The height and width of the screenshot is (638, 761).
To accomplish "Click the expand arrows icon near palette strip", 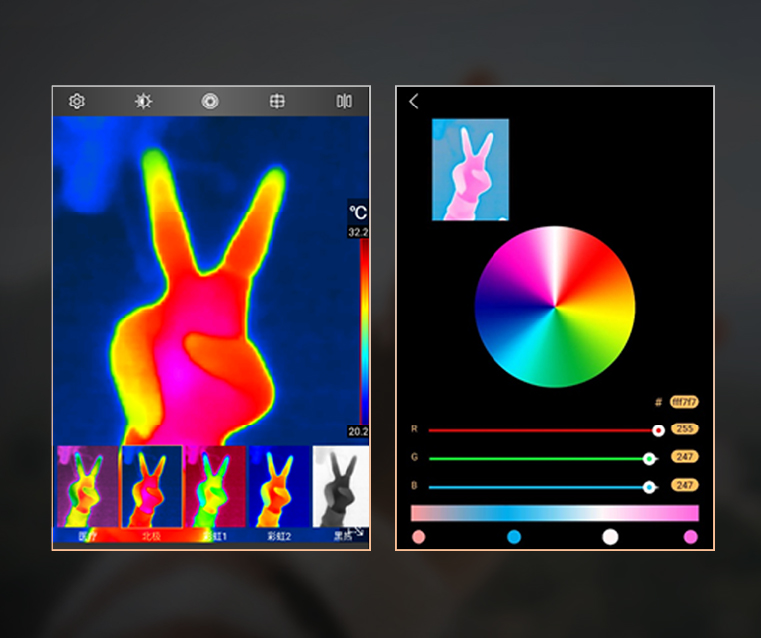I will tap(359, 532).
